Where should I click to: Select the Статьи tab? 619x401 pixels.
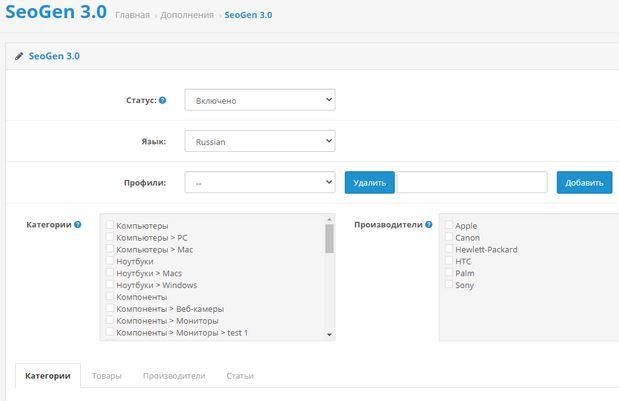pyautogui.click(x=240, y=376)
